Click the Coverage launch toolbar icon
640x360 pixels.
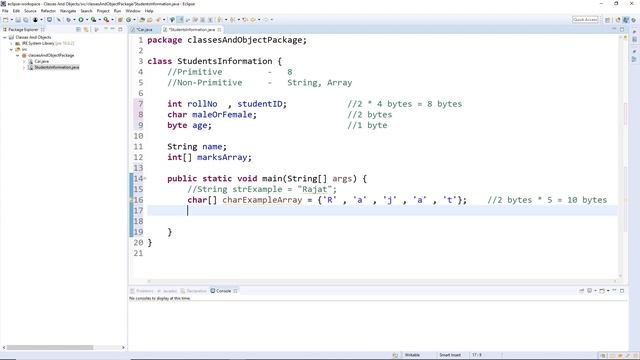point(93,20)
